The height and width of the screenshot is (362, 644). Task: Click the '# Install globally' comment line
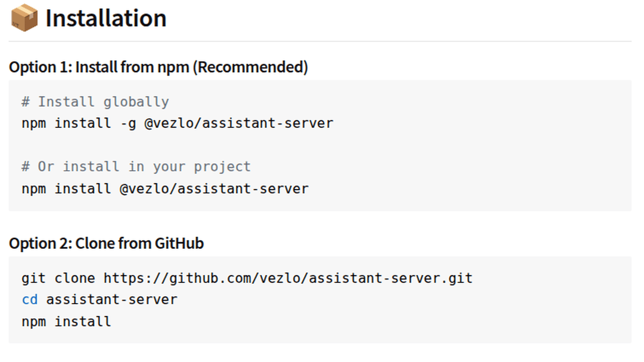(95, 102)
